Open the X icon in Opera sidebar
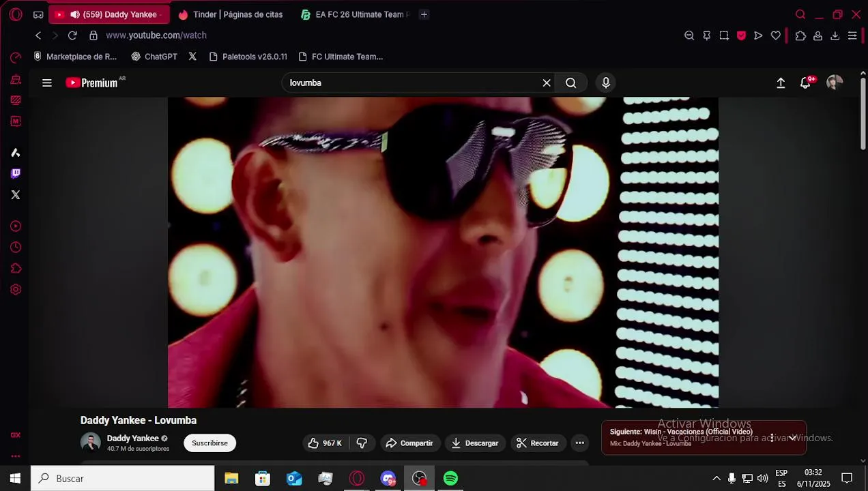 click(16, 195)
